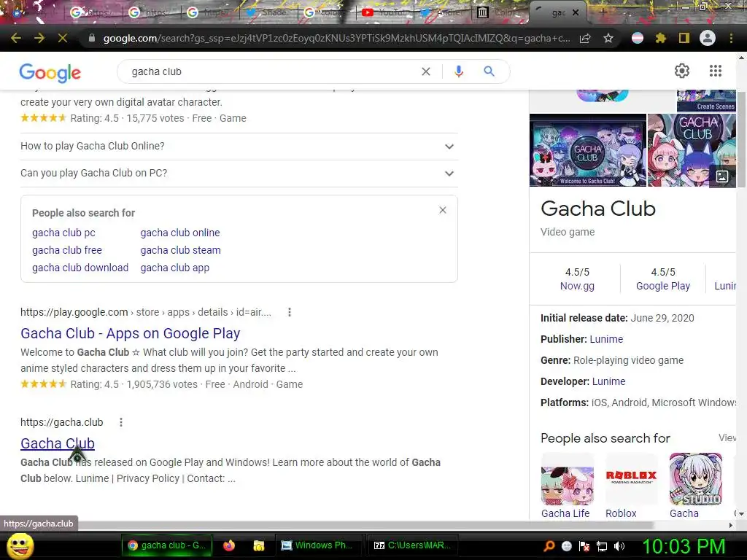Open Chrome's three-dot menu
Screen dimensions: 747x560
731,38
